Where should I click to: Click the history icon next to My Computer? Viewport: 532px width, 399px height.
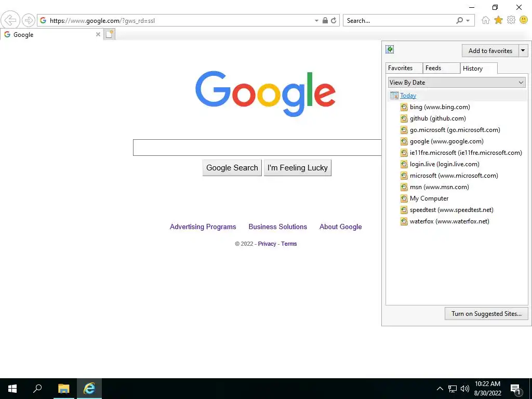click(404, 198)
